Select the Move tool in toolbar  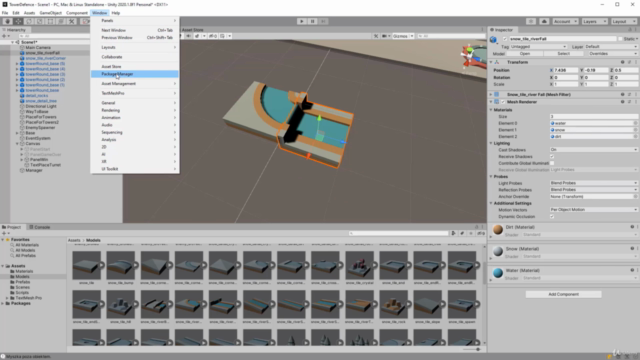point(18,21)
